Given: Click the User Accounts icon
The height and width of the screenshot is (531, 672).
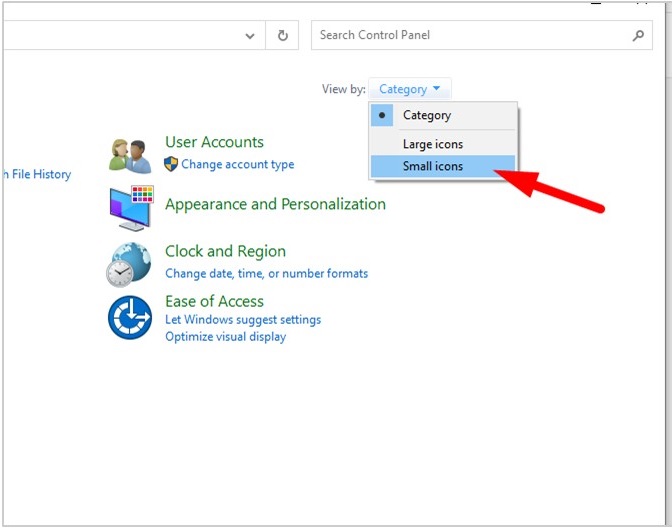Looking at the screenshot, I should coord(130,155).
